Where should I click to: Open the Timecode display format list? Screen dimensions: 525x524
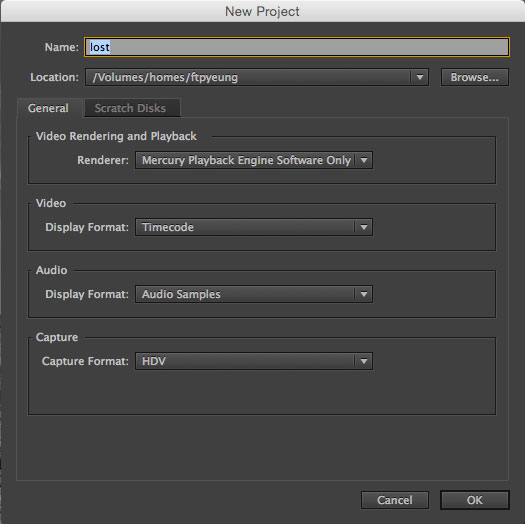click(254, 227)
